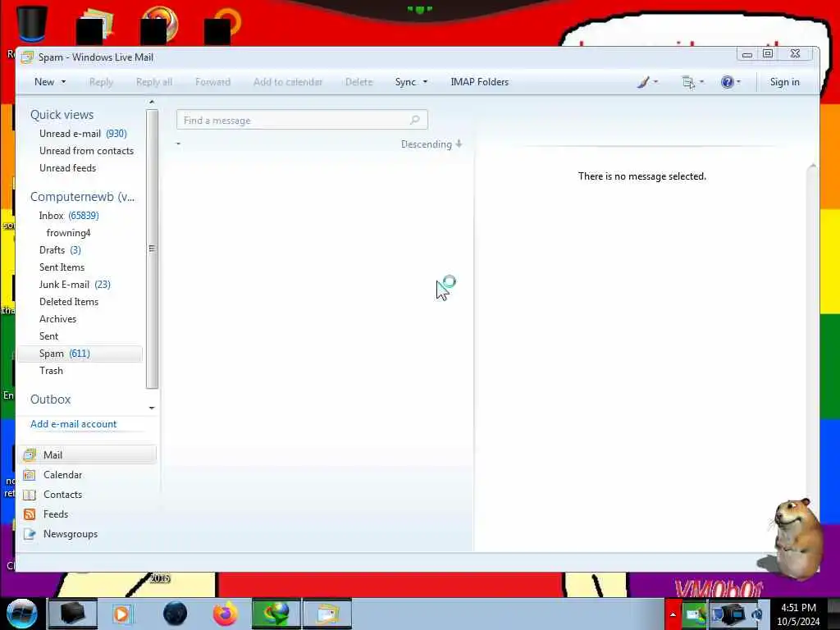Open the Windows Start button
Screen dimensions: 840x630
[x=21, y=614]
